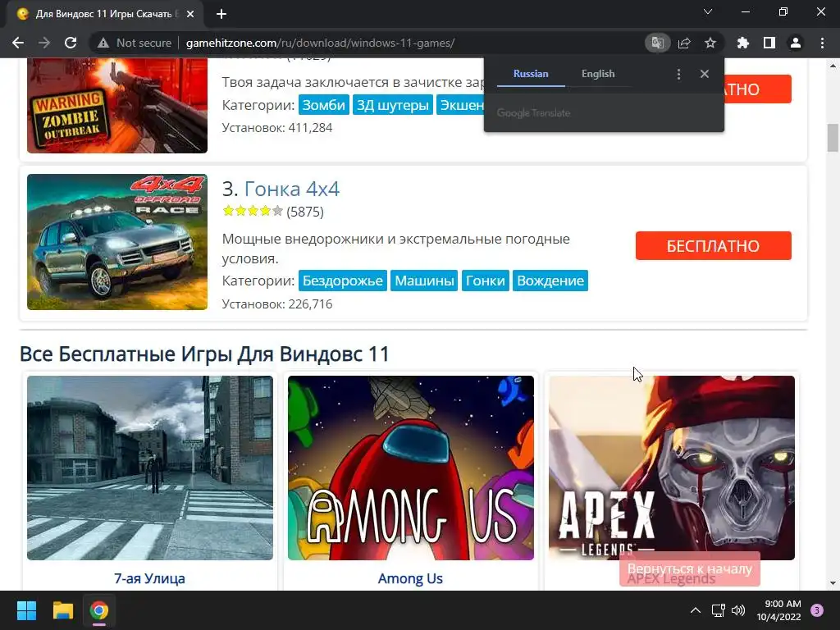840x630 pixels.
Task: Show hidden system tray icons
Action: pyautogui.click(x=696, y=610)
